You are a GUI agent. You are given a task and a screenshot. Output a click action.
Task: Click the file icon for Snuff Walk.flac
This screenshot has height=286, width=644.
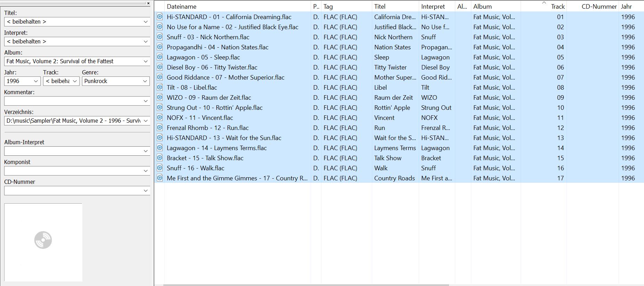tap(160, 167)
